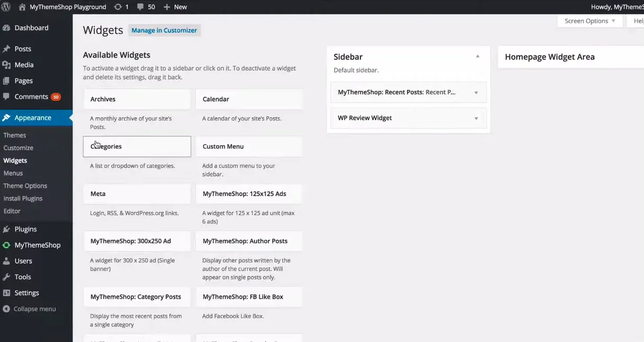Expand the Recent Posts widget arrow

476,92
